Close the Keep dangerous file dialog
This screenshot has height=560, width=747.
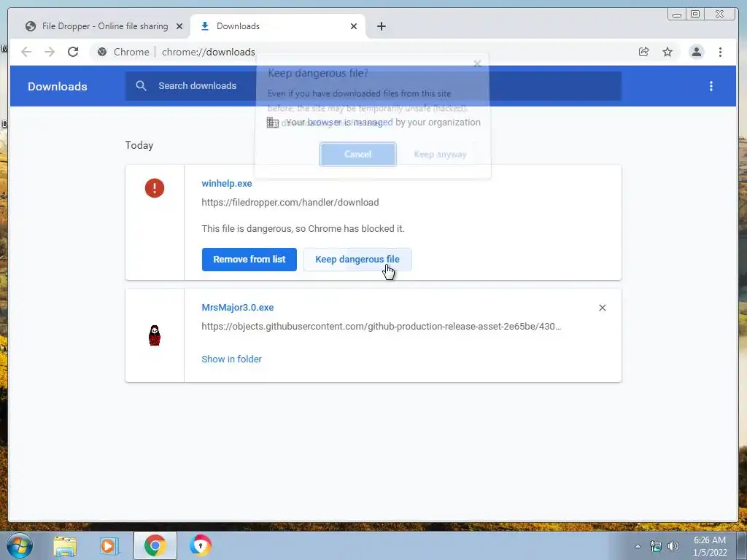tap(477, 63)
